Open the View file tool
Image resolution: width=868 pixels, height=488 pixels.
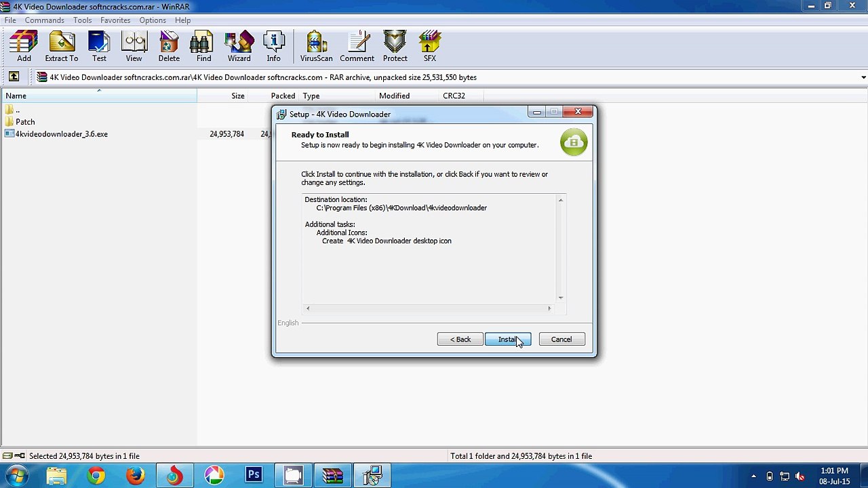point(134,47)
